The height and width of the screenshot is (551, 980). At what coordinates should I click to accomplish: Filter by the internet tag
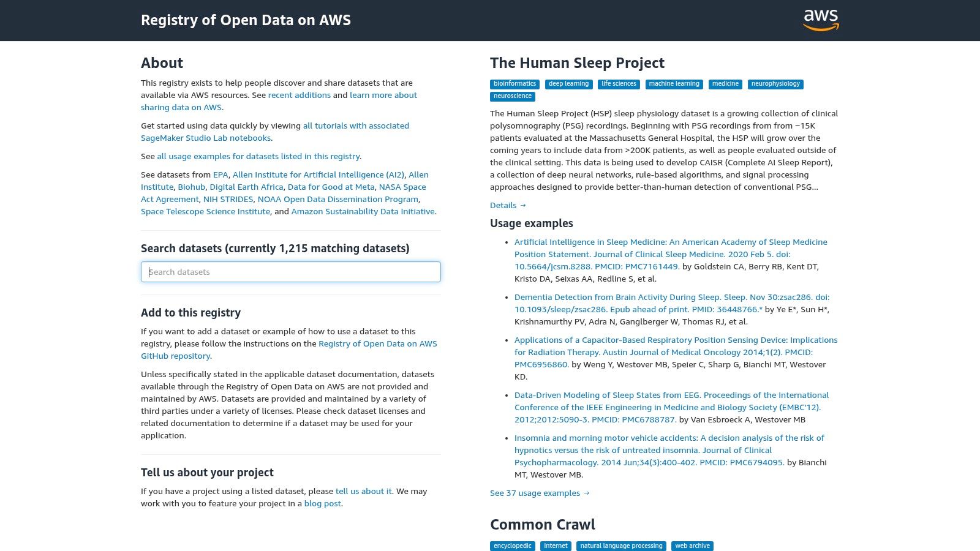click(556, 546)
